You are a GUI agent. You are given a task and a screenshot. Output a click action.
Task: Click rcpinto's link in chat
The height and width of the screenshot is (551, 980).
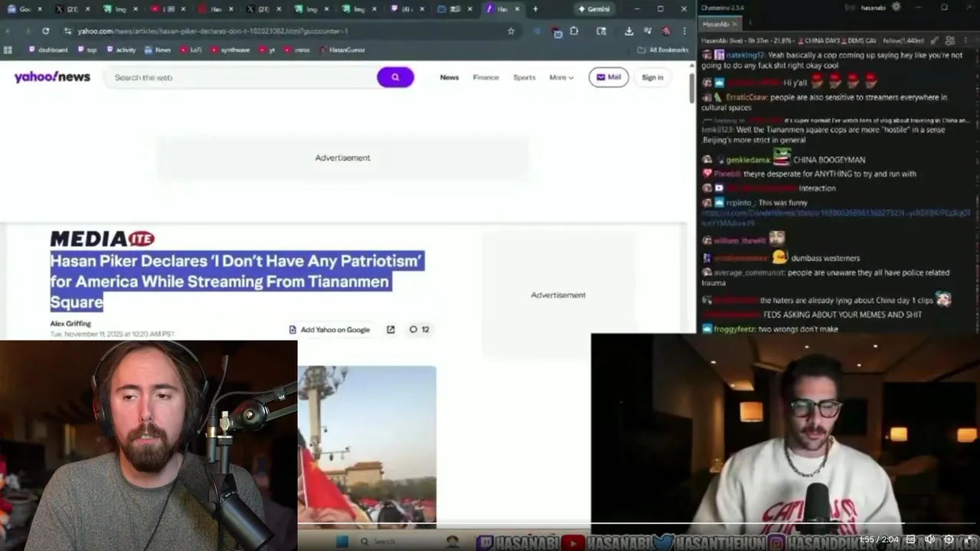click(836, 217)
